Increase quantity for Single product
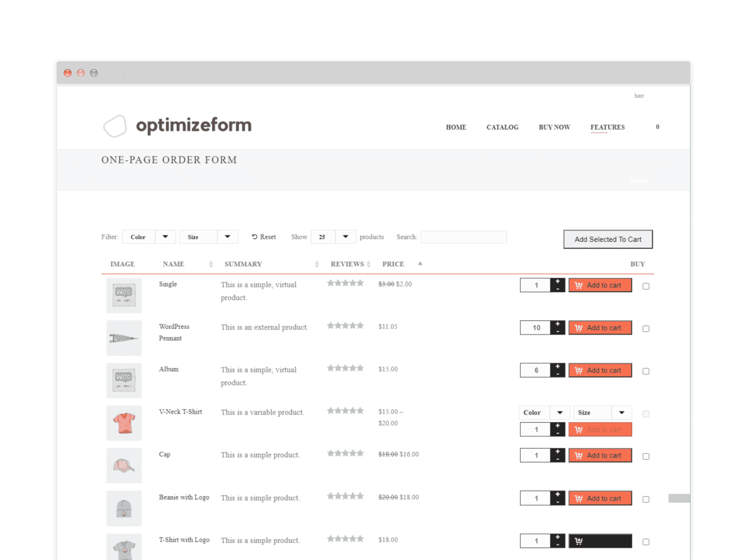The image size is (747, 560). coord(558,281)
